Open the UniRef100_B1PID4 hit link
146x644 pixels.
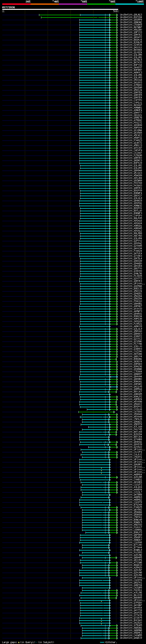(131, 17)
